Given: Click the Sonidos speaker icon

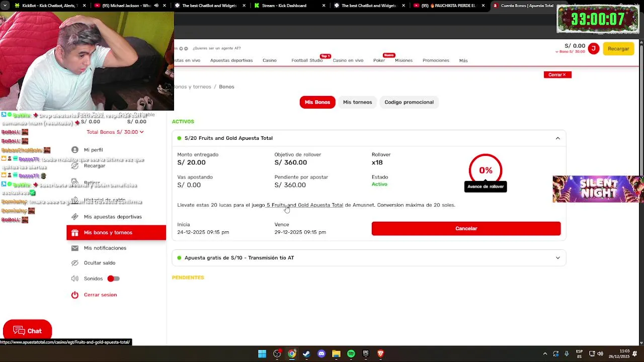Looking at the screenshot, I should coord(75,279).
